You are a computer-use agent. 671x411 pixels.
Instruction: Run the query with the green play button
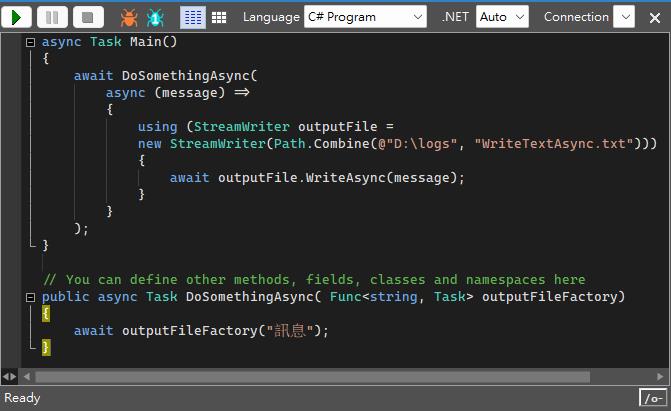(16, 17)
